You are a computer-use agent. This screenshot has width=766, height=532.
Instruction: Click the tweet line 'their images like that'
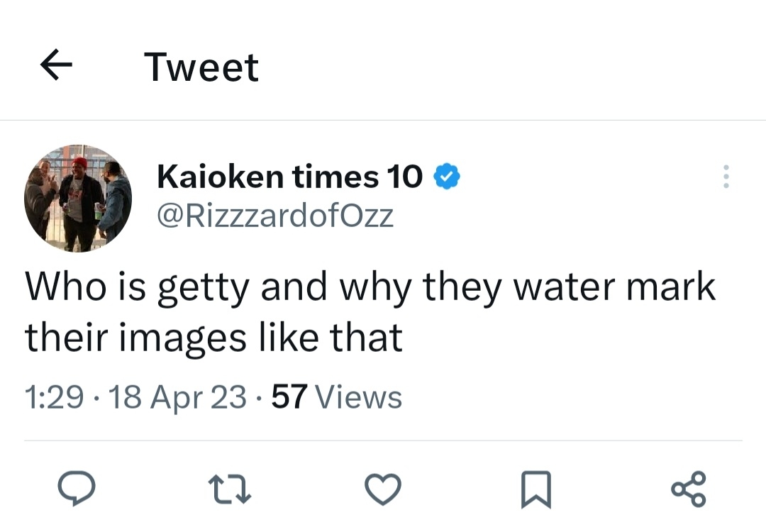coord(213,337)
